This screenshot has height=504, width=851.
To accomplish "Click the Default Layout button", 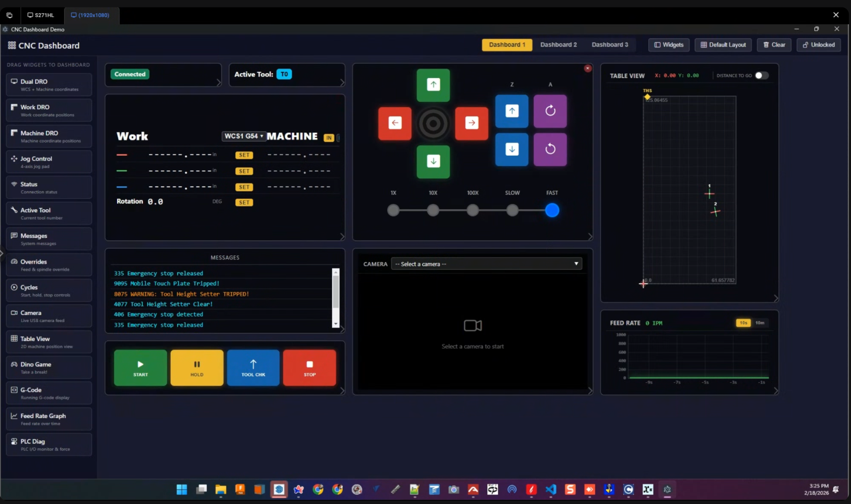I will coord(723,45).
